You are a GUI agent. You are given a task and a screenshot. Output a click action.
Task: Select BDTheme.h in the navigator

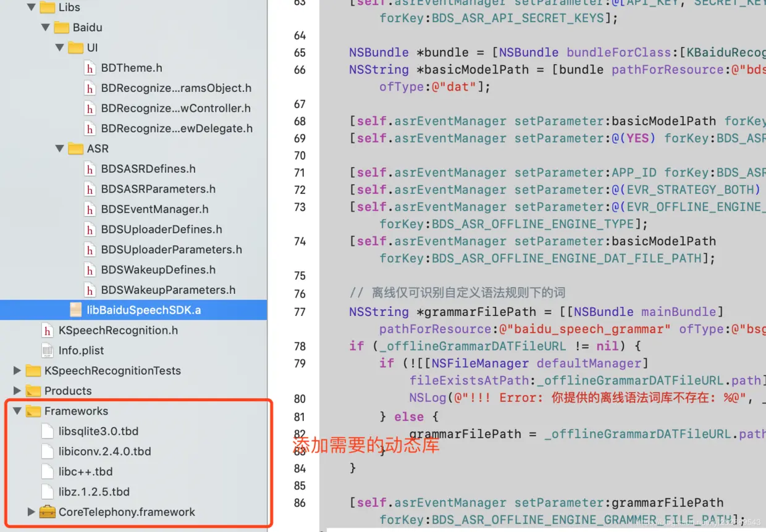pyautogui.click(x=132, y=68)
